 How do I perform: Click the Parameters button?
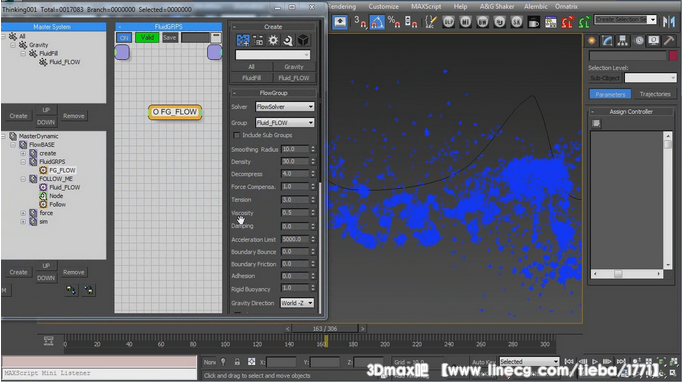(x=610, y=94)
